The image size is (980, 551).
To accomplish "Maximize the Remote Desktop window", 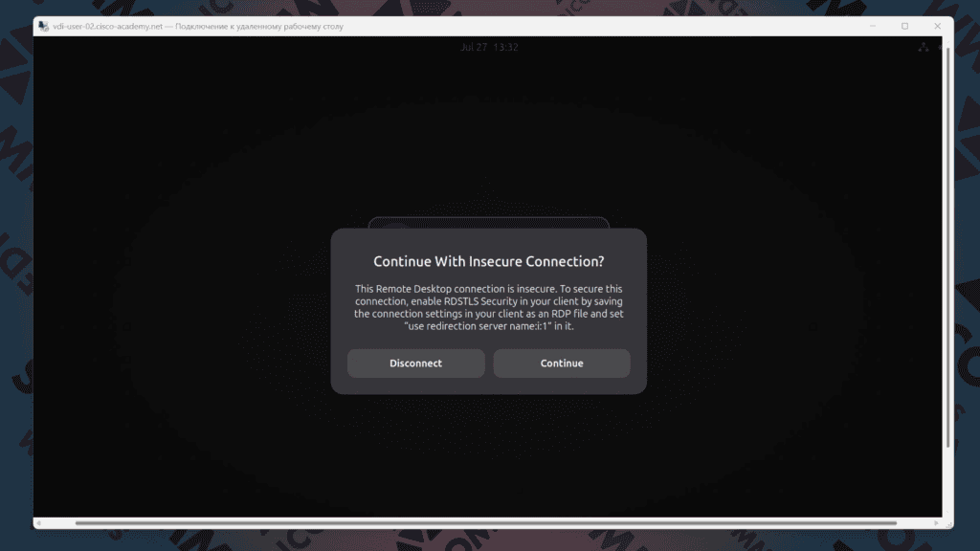I will [x=905, y=26].
